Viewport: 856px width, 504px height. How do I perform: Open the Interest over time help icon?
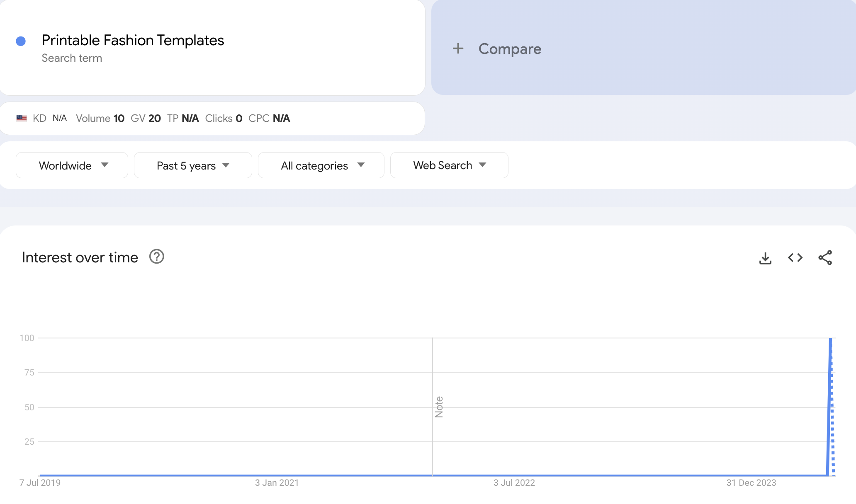pos(156,257)
